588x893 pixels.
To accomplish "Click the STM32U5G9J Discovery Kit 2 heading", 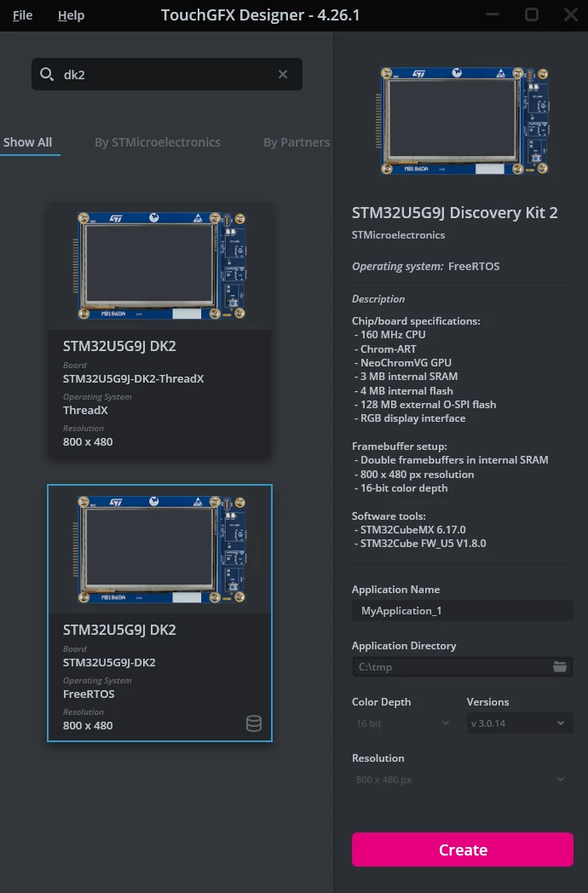I will [455, 212].
